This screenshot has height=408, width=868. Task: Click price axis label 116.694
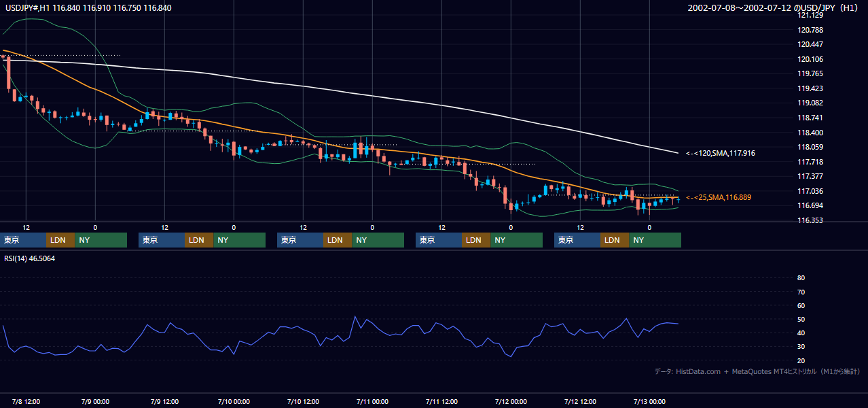810,205
